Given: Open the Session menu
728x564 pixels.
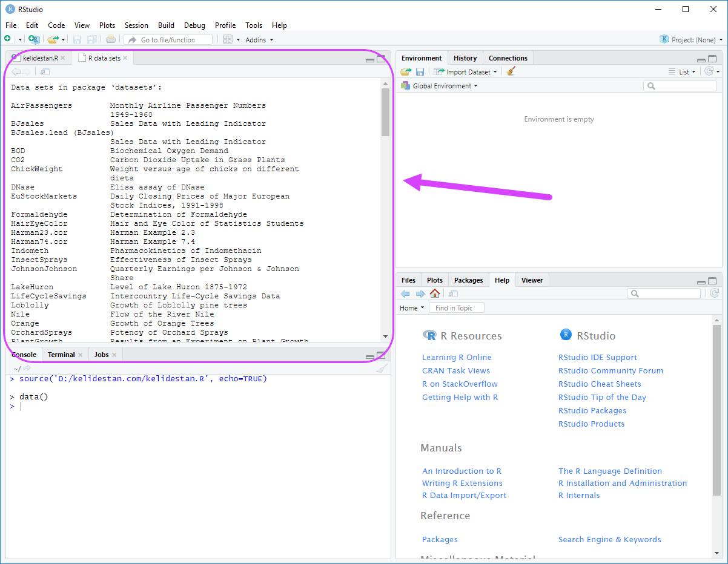Looking at the screenshot, I should pyautogui.click(x=136, y=25).
